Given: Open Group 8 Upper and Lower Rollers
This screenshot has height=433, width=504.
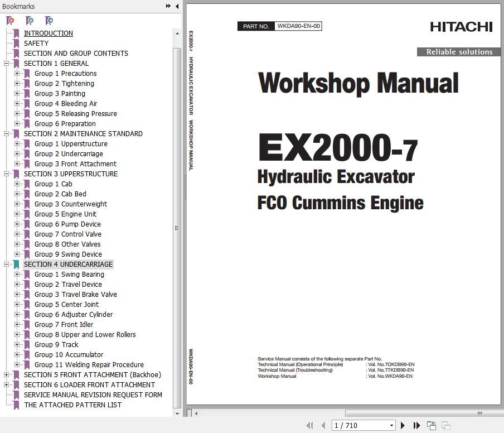Looking at the screenshot, I should coord(85,335).
